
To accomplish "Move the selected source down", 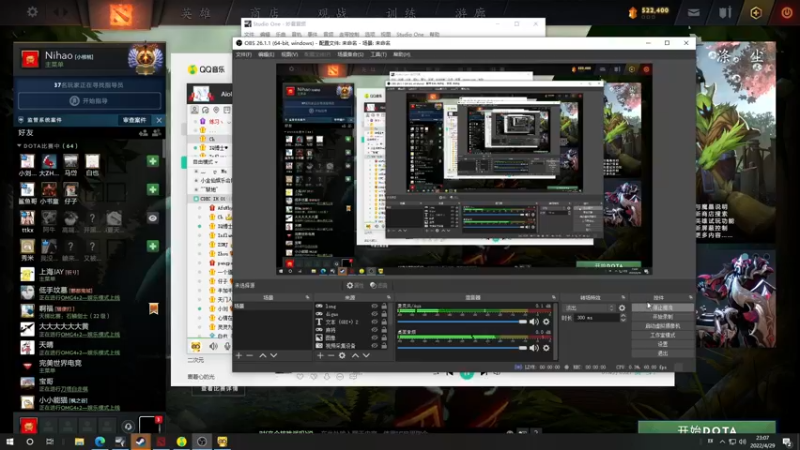I will pos(366,355).
